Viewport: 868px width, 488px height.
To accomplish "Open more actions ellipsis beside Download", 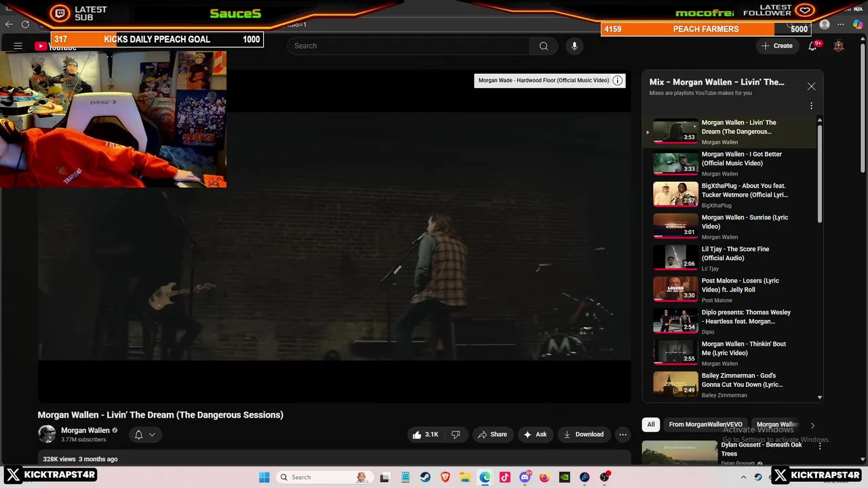I will [x=623, y=434].
